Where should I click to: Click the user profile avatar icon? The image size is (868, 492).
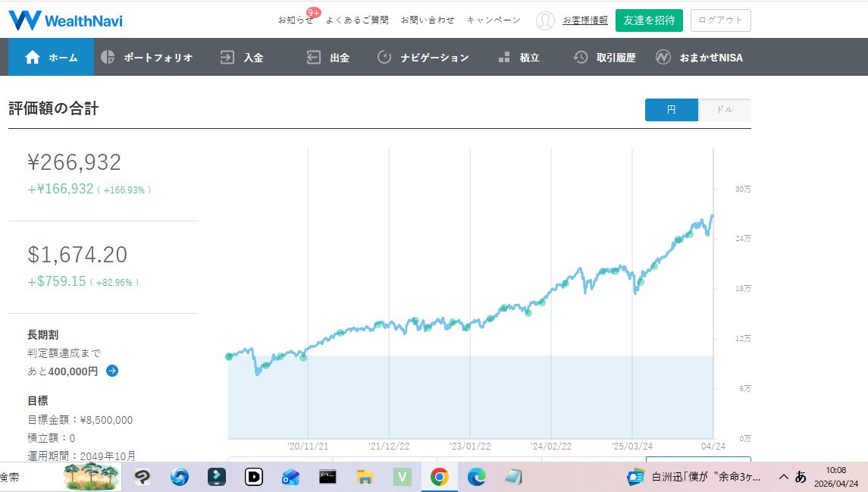tap(545, 20)
